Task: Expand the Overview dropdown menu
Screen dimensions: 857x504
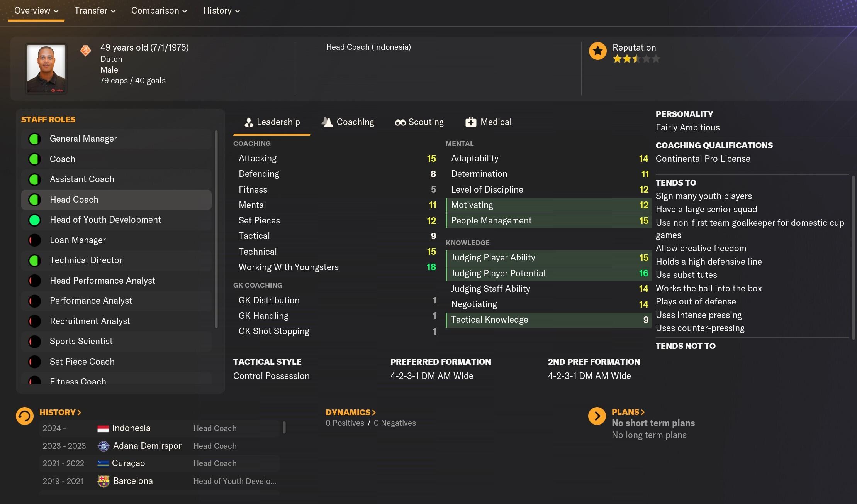Action: [36, 11]
